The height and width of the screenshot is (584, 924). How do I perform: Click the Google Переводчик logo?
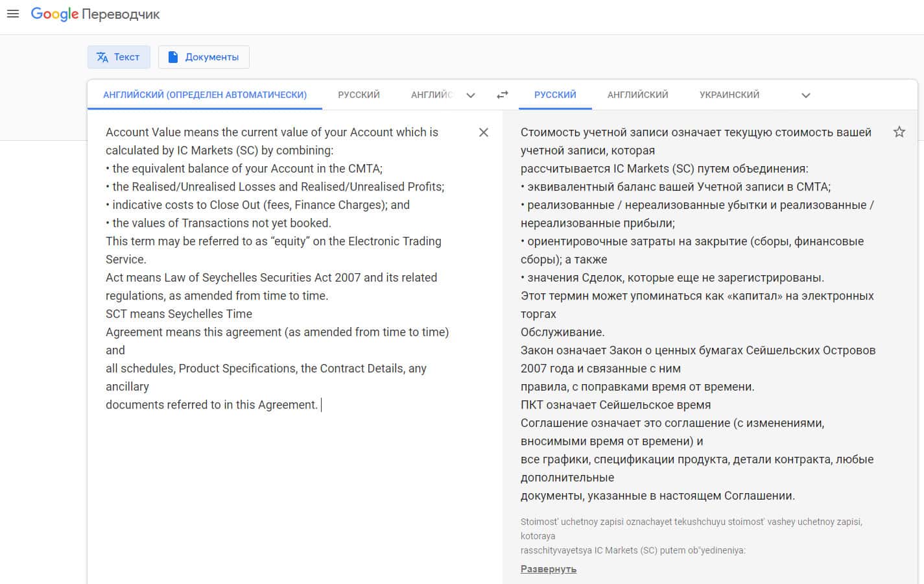click(95, 14)
